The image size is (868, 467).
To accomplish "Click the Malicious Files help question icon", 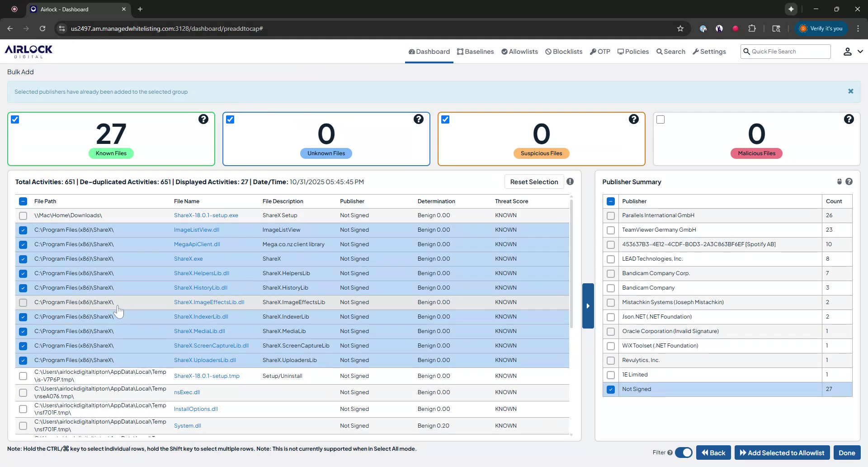I will coord(849,119).
